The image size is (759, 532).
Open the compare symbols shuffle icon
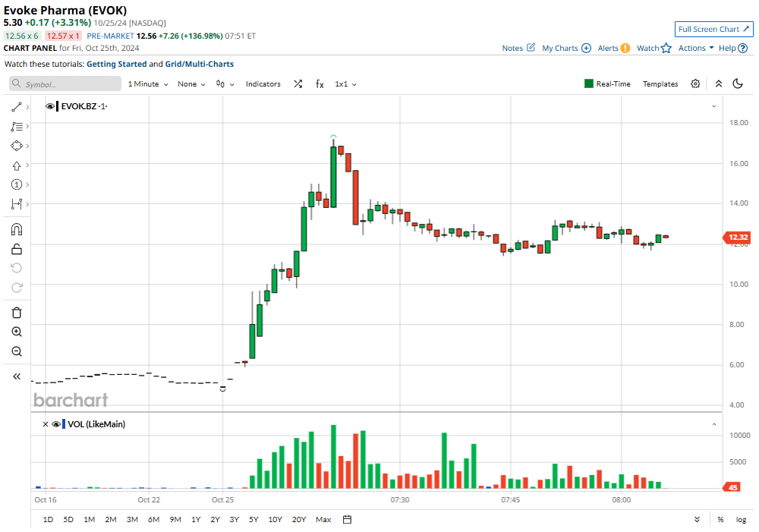298,83
